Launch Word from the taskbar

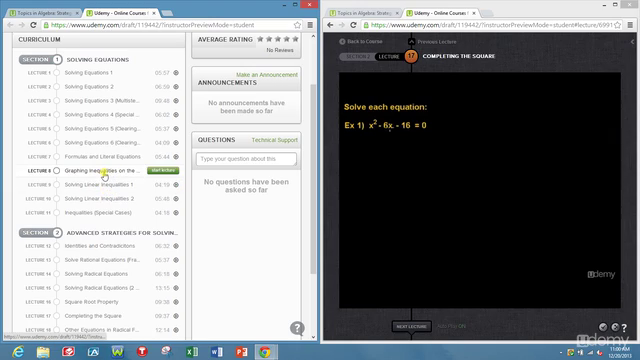pyautogui.click(x=217, y=351)
